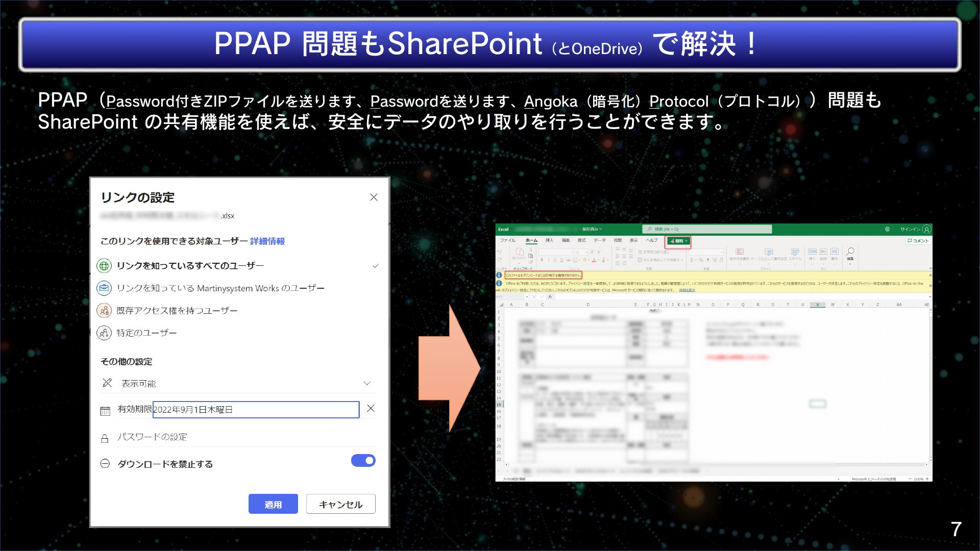Screen dimensions: 980x551
Task: Click the 貼り付け clipboard icon
Action: coord(519,252)
